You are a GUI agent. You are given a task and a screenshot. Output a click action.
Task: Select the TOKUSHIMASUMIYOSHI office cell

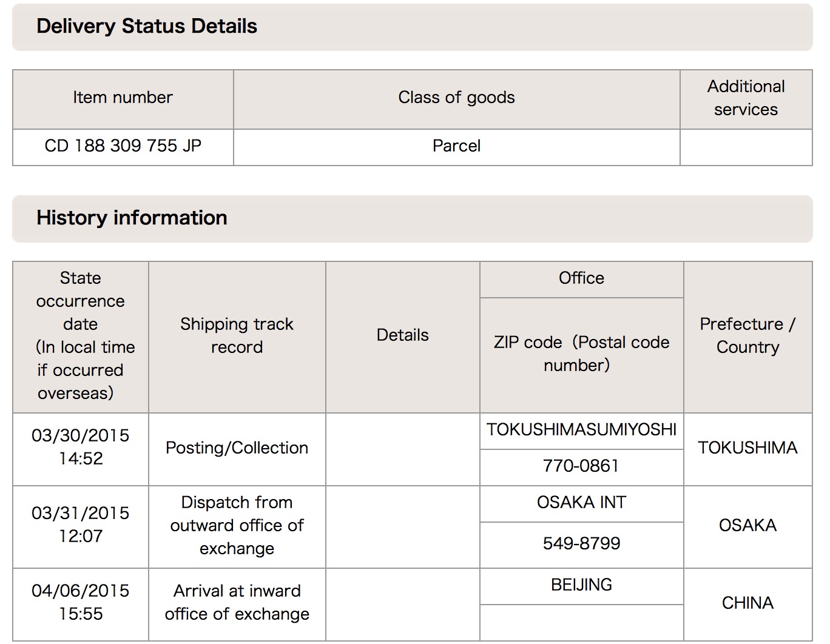(581, 430)
